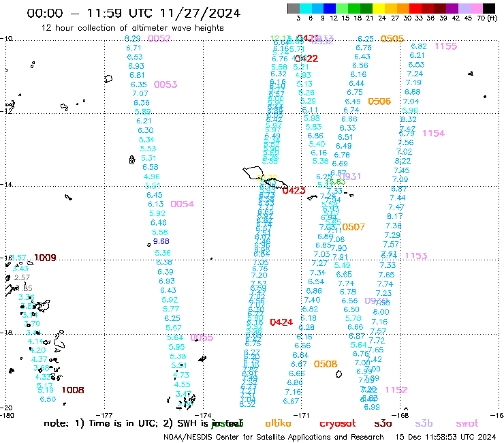Click the dark blue wave height 9.68
The width and height of the screenshot is (504, 443).
point(161,241)
